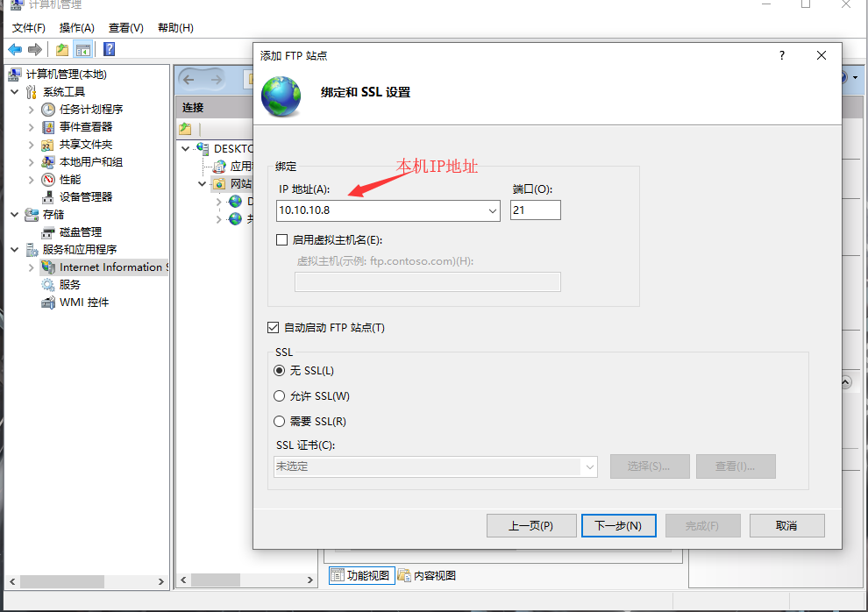The width and height of the screenshot is (868, 612).
Task: Select the 磁盘管理 disk icon
Action: coord(48,232)
